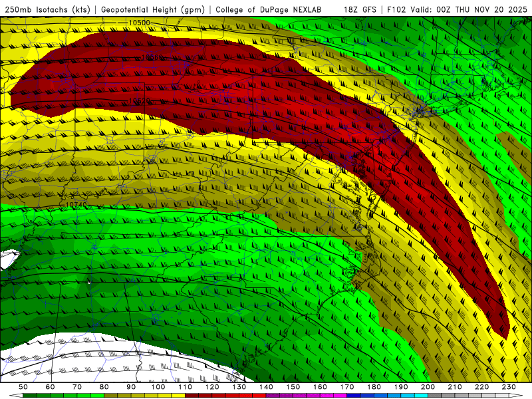Click the 110 value on the color scale
532x399 pixels.
185,387
